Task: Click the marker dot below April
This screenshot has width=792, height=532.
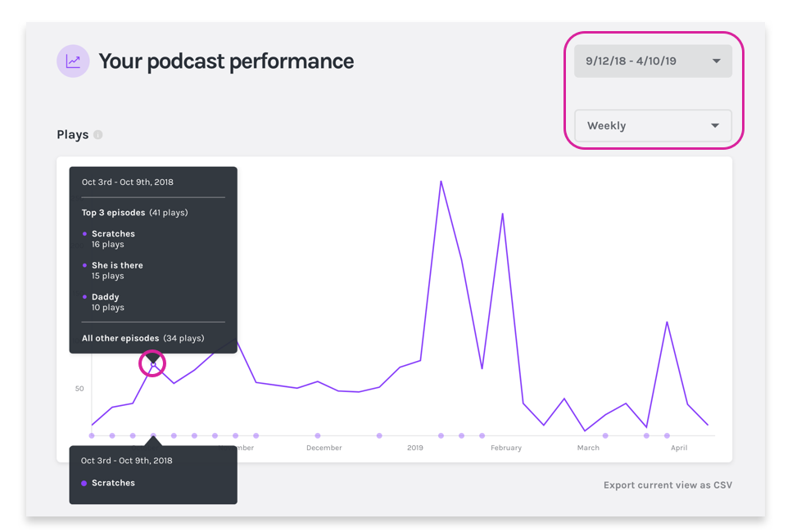Action: [668, 436]
